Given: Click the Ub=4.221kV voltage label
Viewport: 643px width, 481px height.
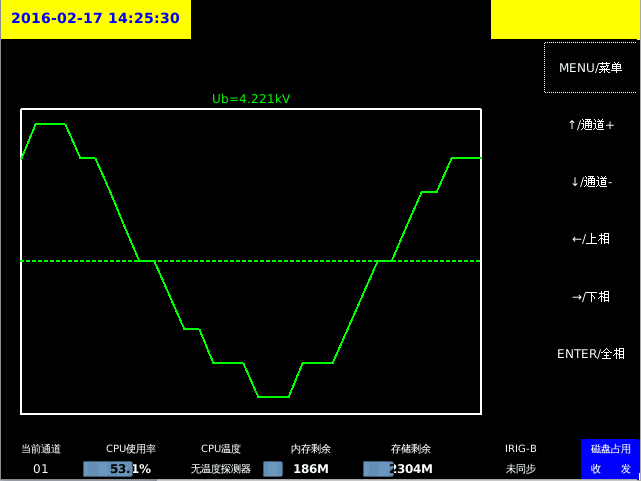Looking at the screenshot, I should [x=251, y=99].
